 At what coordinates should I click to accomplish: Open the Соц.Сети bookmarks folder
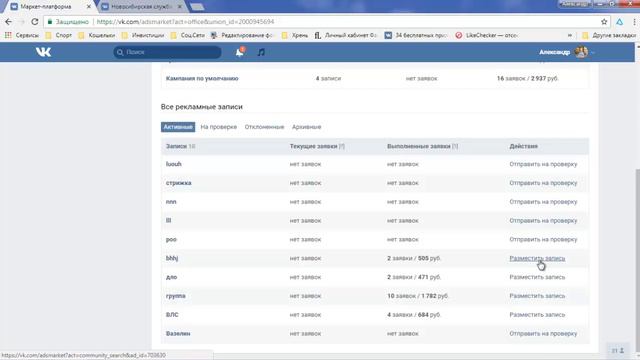[187, 36]
